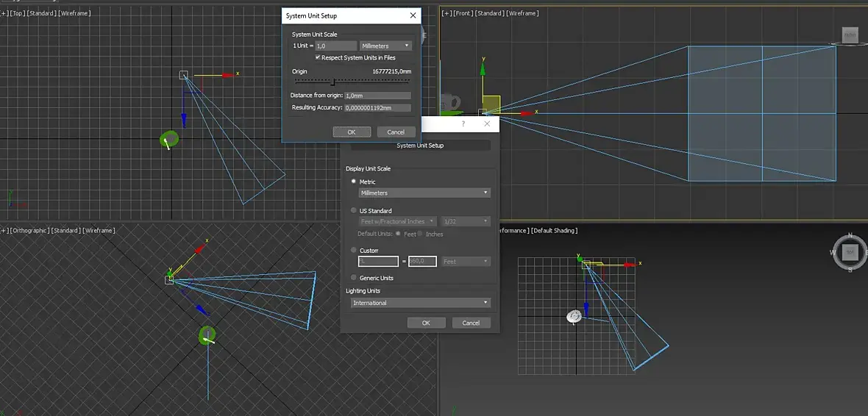Open the Custom unit Feet dropdown
Screen dimensions: 868x416
pyautogui.click(x=466, y=261)
